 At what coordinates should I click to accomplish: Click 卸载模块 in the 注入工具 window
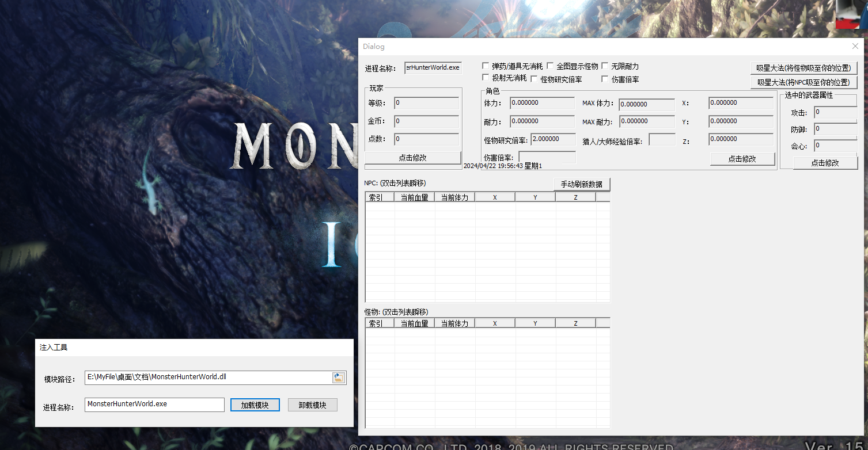click(313, 405)
